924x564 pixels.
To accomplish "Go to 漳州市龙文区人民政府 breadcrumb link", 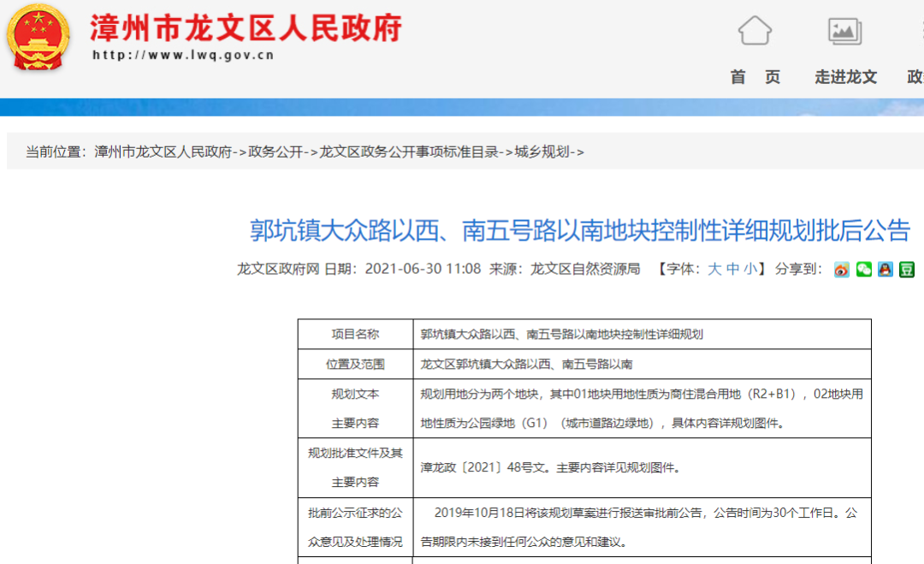I will (x=163, y=151).
